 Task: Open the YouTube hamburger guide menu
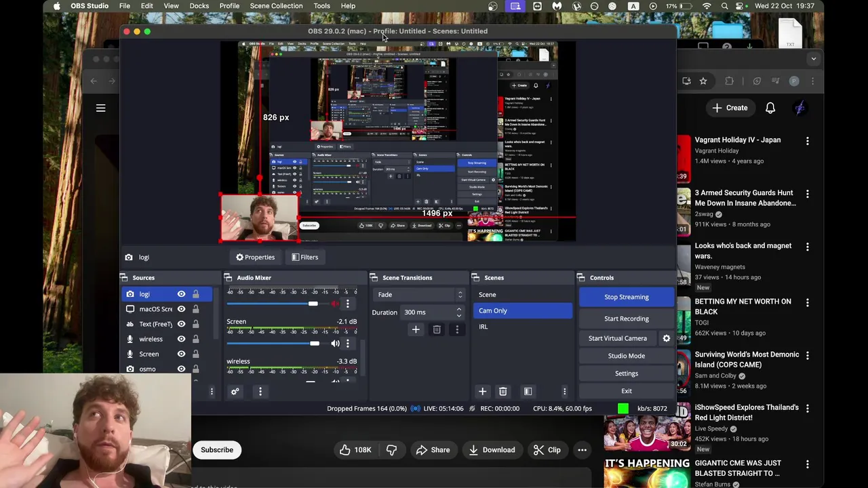click(x=100, y=108)
